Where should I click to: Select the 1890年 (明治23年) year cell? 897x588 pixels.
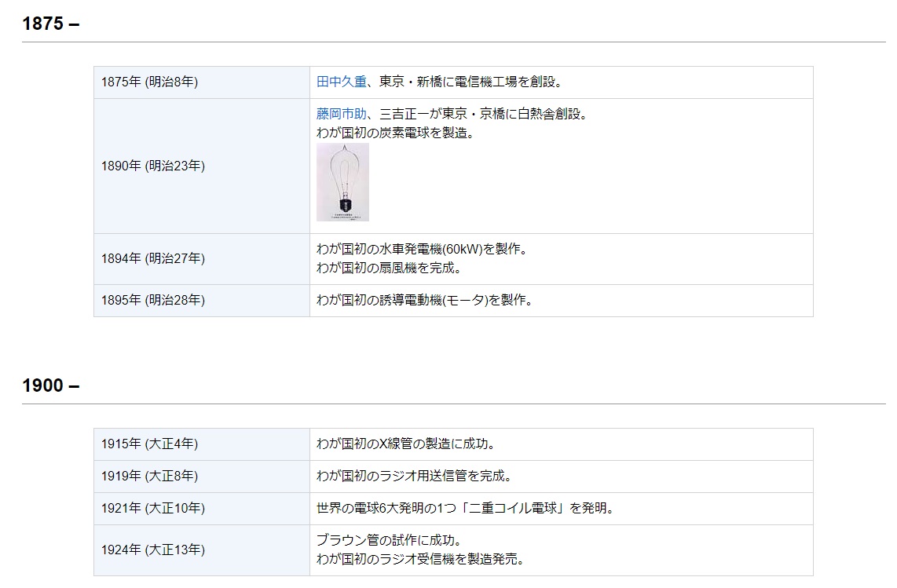pyautogui.click(x=152, y=166)
